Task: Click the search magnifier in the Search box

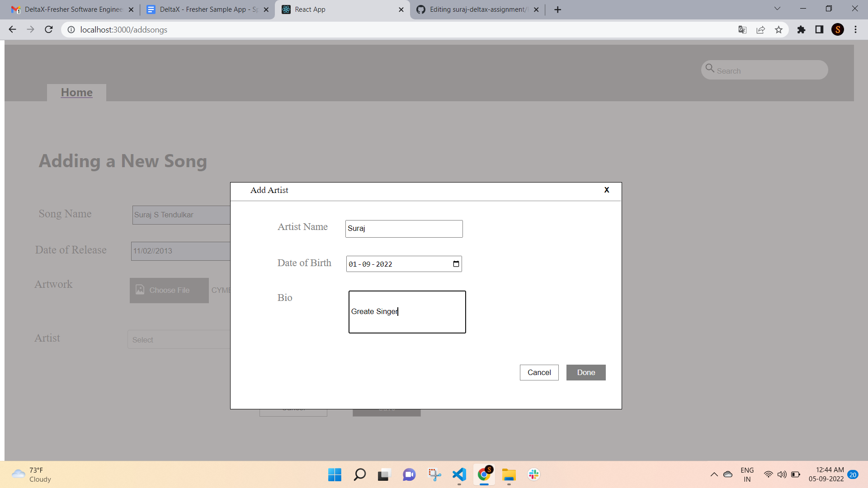Action: [x=710, y=70]
